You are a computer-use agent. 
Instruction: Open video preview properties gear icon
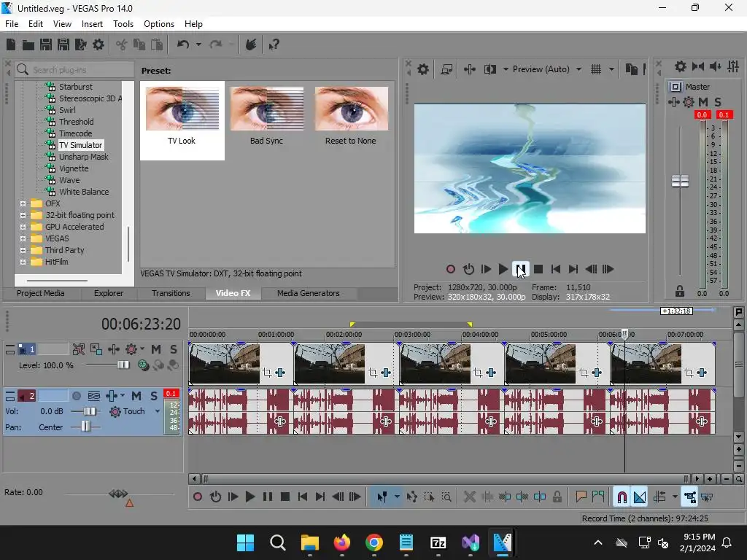click(x=422, y=69)
